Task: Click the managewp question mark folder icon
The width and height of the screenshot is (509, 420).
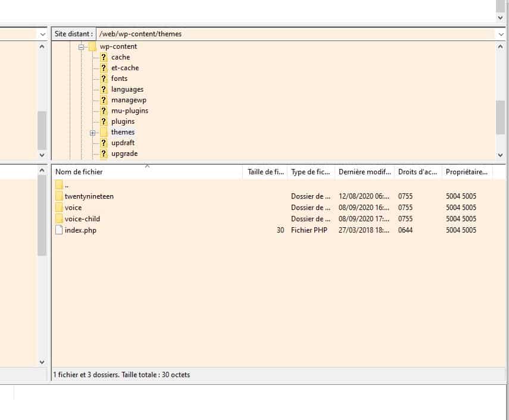Action: click(x=105, y=100)
